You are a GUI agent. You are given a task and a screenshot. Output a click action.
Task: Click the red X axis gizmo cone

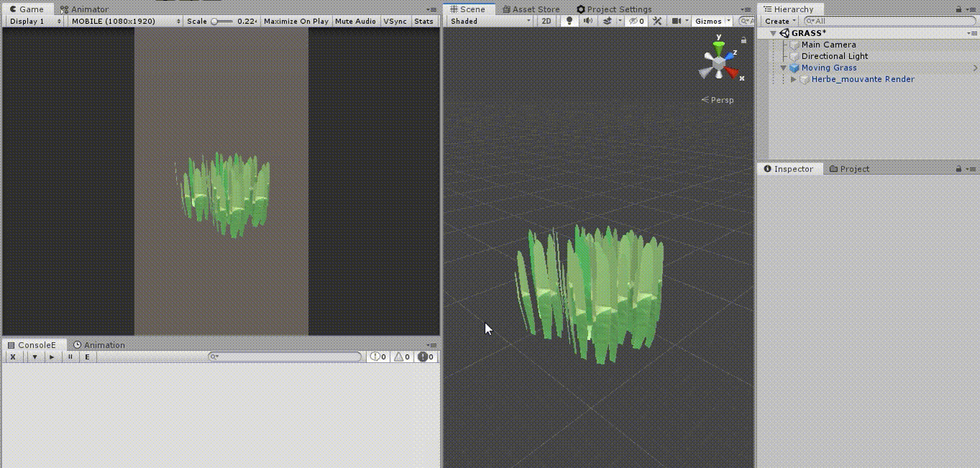click(x=732, y=72)
